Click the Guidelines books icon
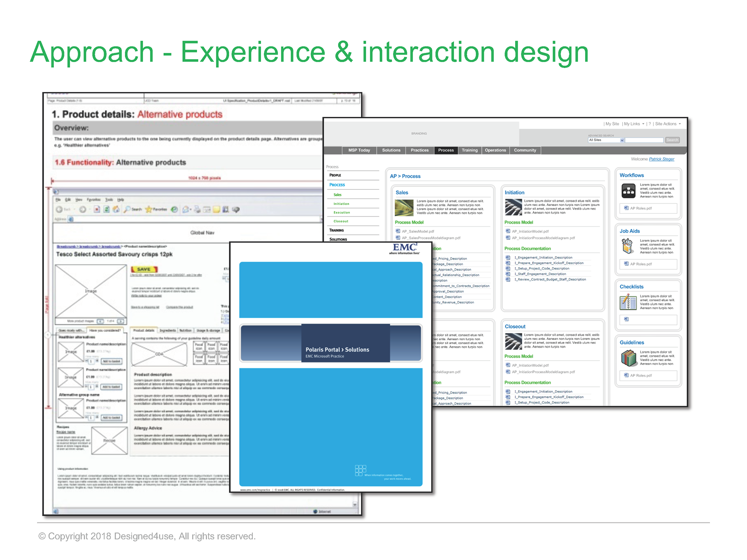 click(x=628, y=358)
